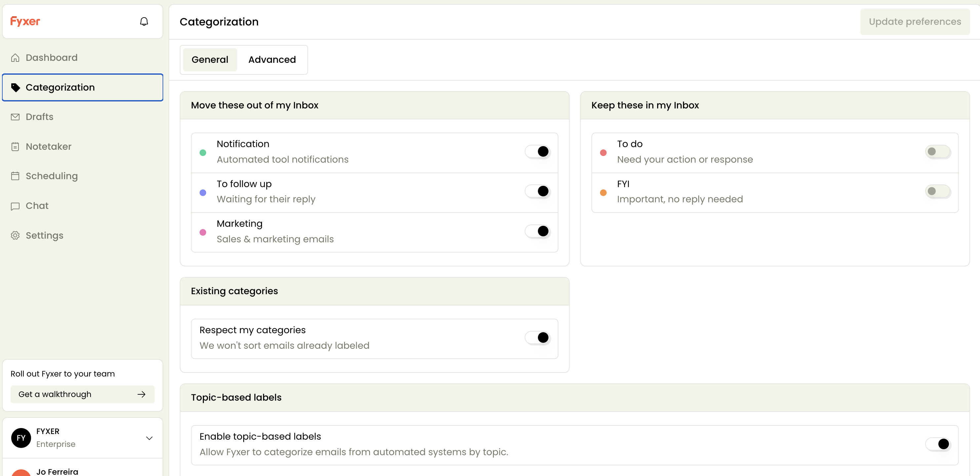Open Drafts via the envelope icon
Screen dimensions: 980x476
(15, 117)
